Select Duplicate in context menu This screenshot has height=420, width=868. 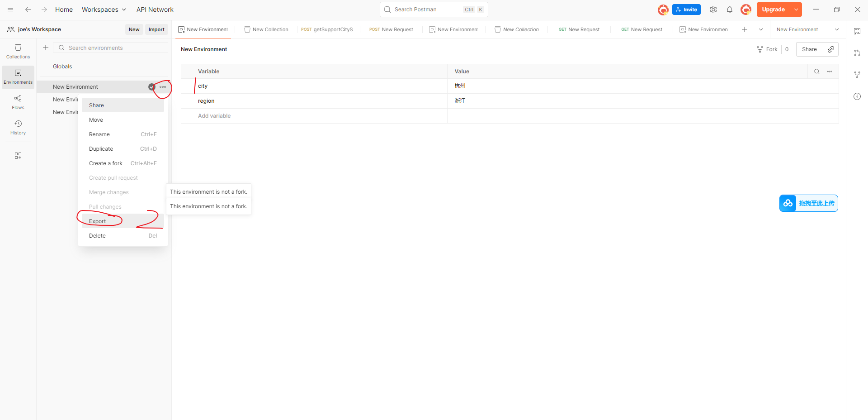[x=123, y=149]
